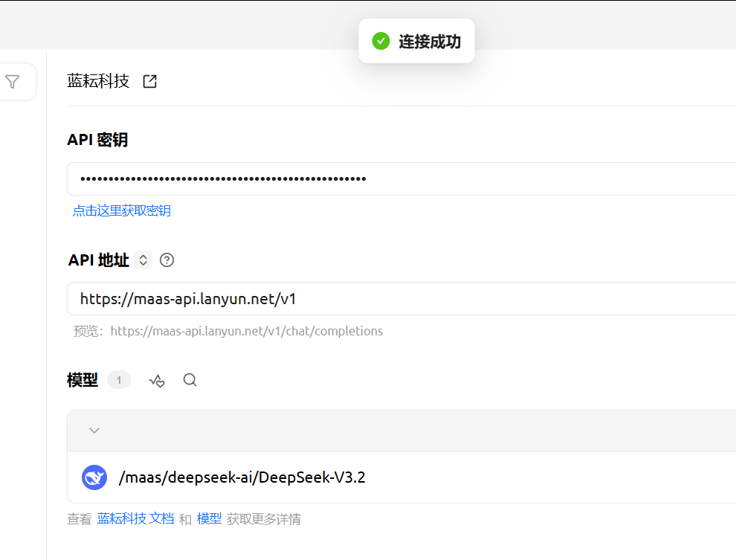Click the DeepSeek whale logo icon
Image resolution: width=736 pixels, height=560 pixels.
94,477
